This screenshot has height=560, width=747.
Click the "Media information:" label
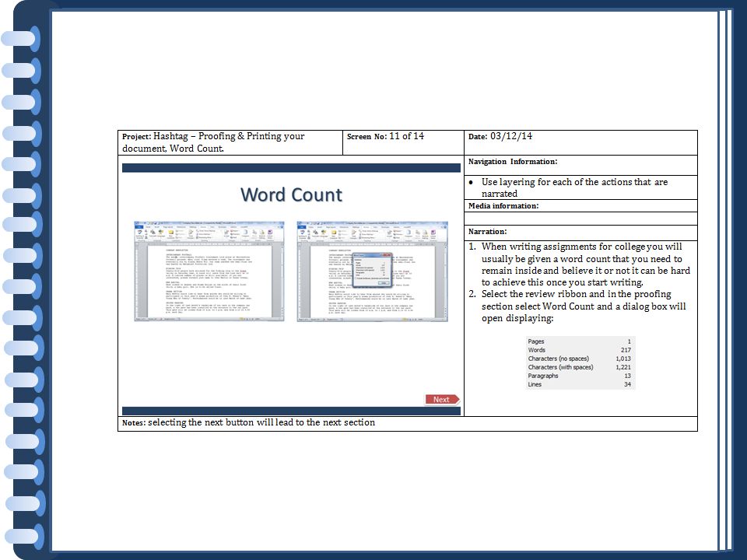click(x=503, y=205)
